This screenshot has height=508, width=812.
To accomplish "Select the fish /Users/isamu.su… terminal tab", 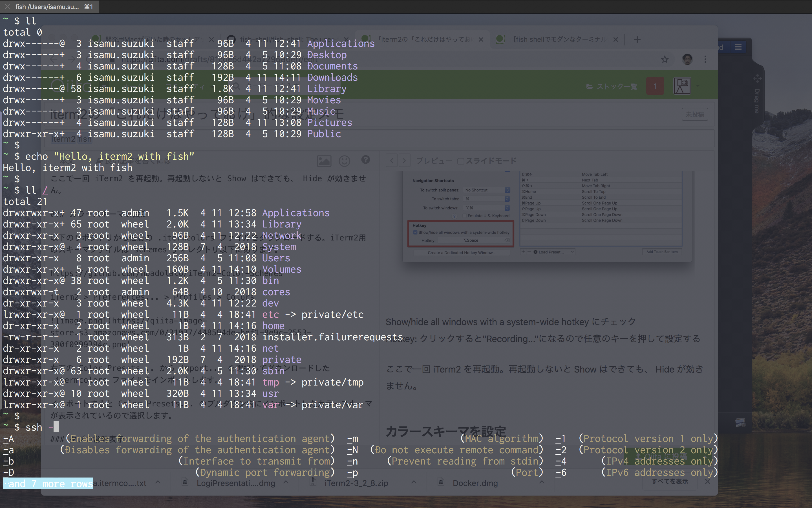I will tap(50, 7).
